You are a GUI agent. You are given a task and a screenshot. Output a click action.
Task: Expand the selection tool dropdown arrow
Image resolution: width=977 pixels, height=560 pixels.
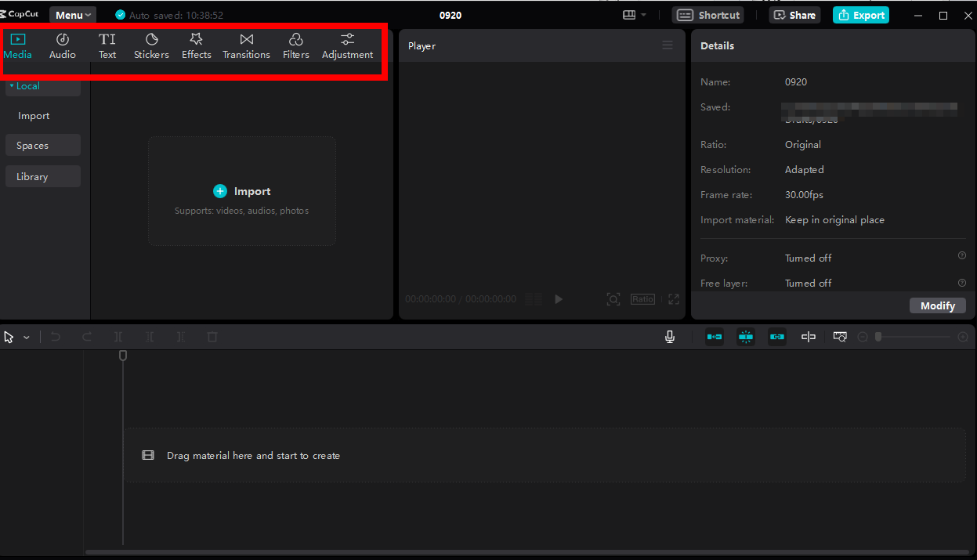point(27,338)
